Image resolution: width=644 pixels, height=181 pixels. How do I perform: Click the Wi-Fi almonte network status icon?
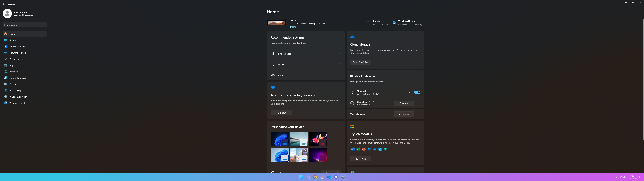point(368,23)
